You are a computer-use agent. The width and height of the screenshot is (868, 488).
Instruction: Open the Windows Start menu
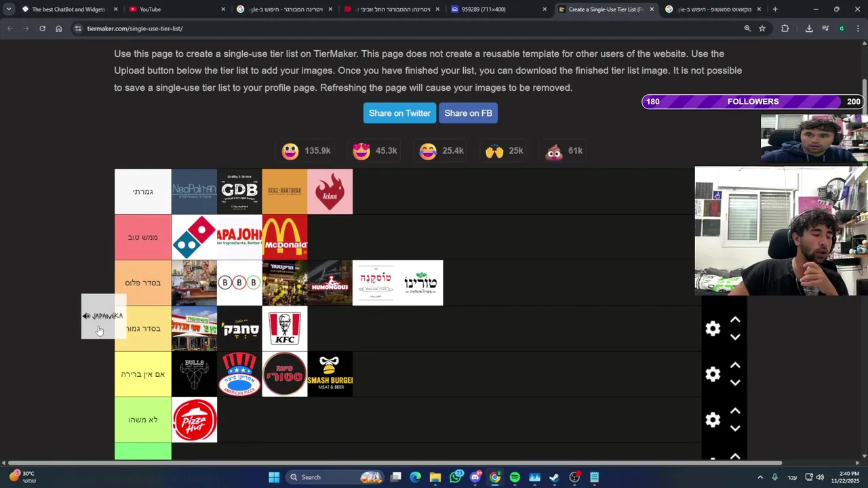[274, 477]
